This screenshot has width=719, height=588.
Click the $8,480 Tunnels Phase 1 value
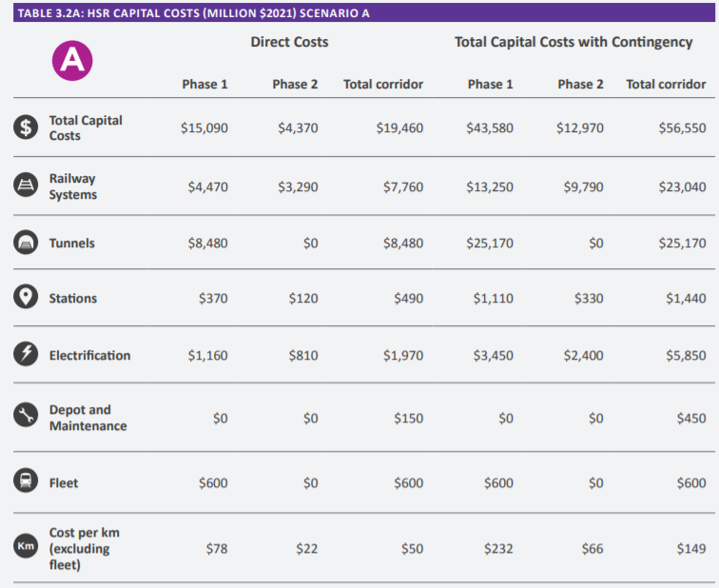pos(207,244)
